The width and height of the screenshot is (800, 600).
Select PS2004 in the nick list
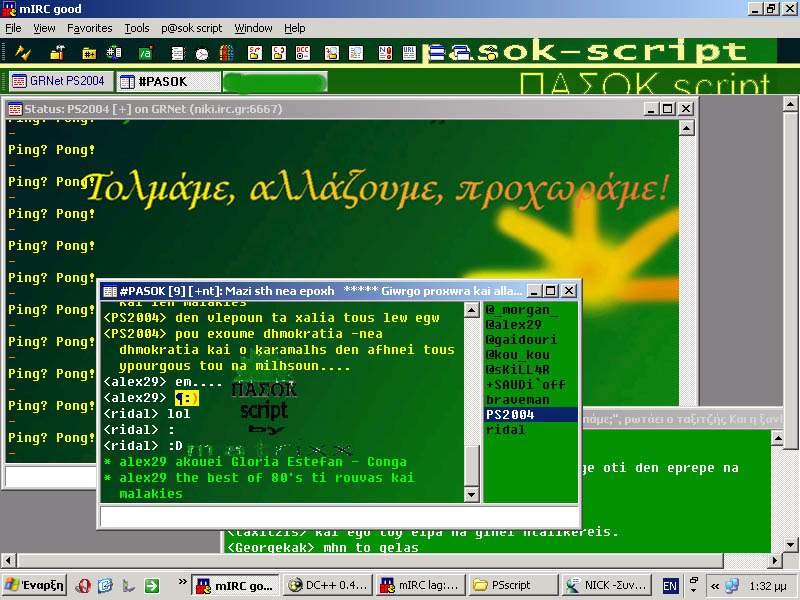tap(530, 414)
